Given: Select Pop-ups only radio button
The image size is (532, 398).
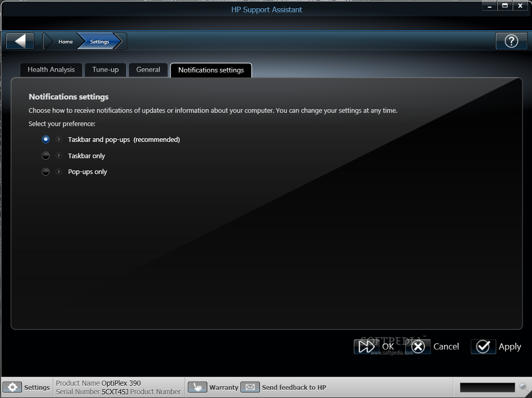Looking at the screenshot, I should pos(46,171).
